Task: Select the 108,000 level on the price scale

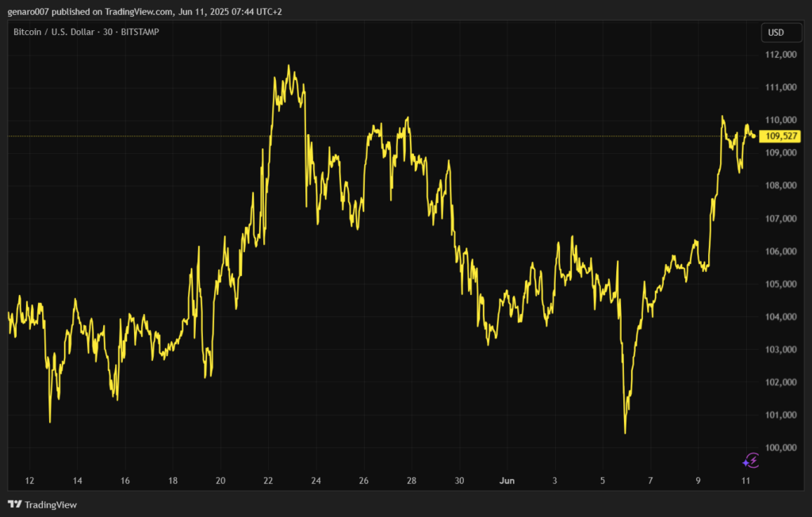Action: coord(781,186)
